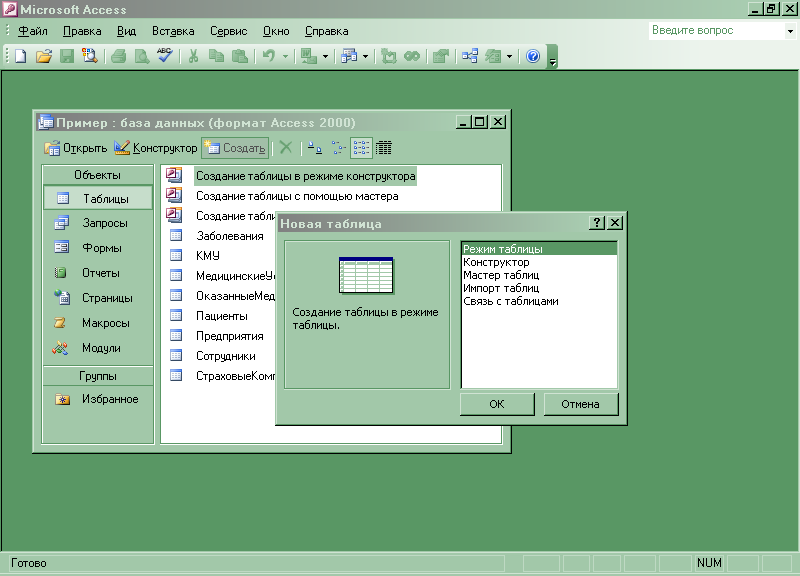This screenshot has width=800, height=576.
Task: Select Макросы in the objects pane
Action: [97, 323]
